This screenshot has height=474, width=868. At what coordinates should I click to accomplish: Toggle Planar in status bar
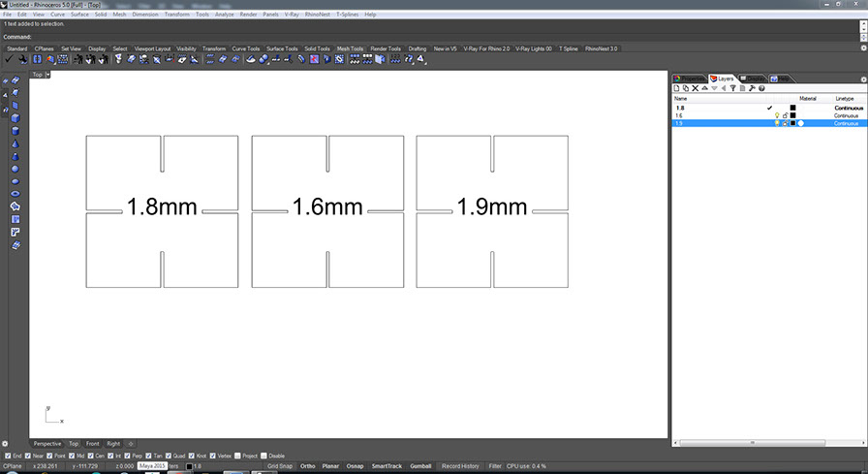point(330,466)
